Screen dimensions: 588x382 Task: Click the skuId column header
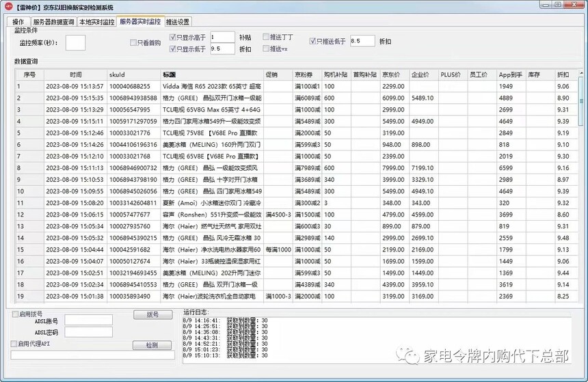pyautogui.click(x=133, y=74)
